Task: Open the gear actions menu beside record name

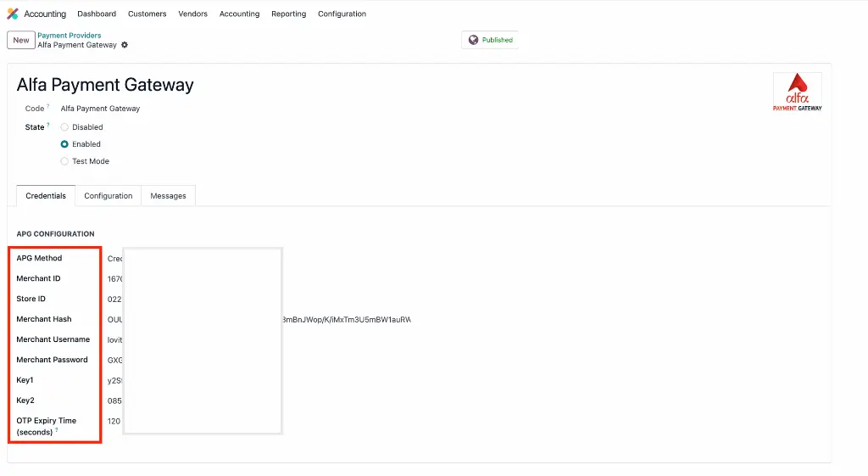Action: [125, 45]
